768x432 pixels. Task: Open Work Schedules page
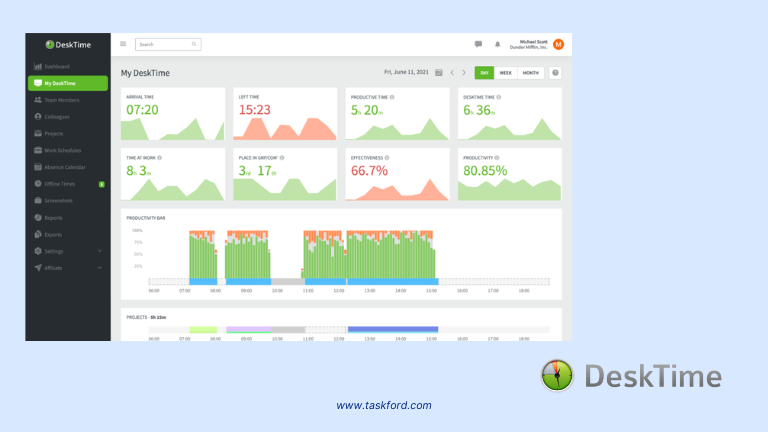click(x=68, y=150)
